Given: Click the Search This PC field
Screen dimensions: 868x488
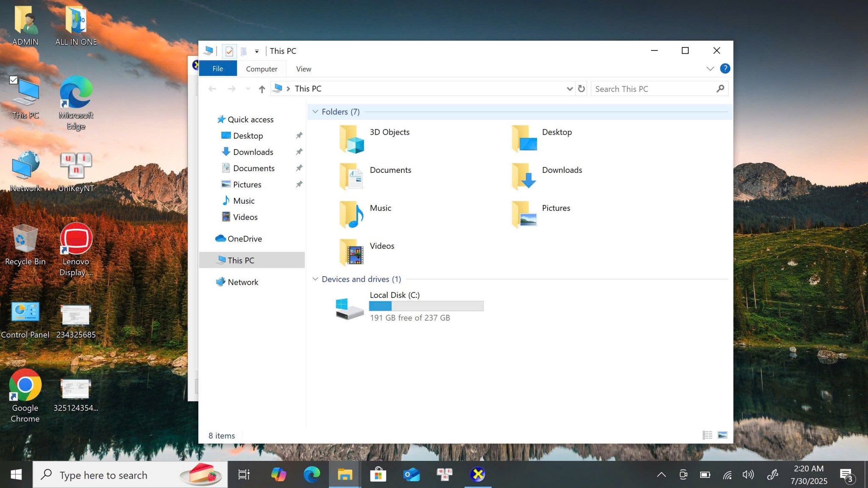Looking at the screenshot, I should click(x=653, y=89).
